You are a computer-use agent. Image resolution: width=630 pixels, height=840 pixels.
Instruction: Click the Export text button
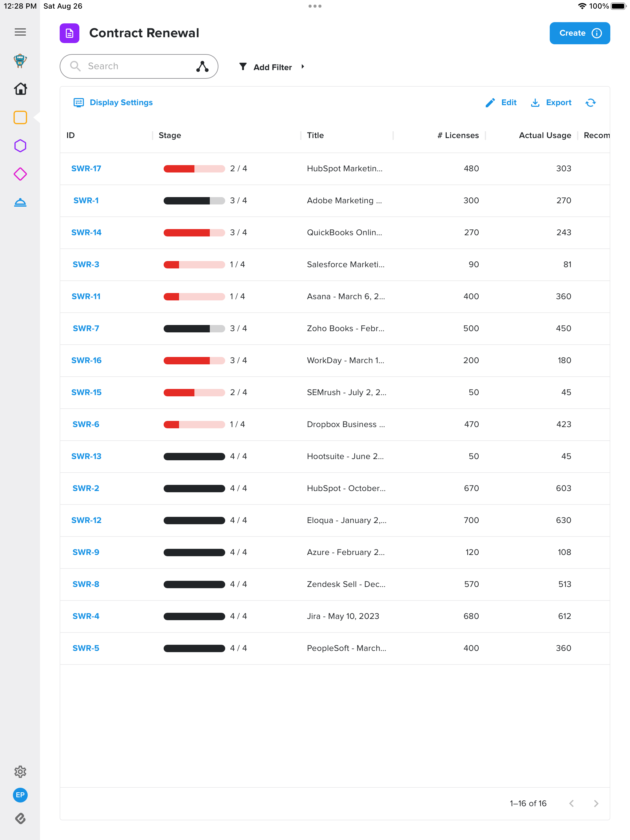pyautogui.click(x=559, y=102)
